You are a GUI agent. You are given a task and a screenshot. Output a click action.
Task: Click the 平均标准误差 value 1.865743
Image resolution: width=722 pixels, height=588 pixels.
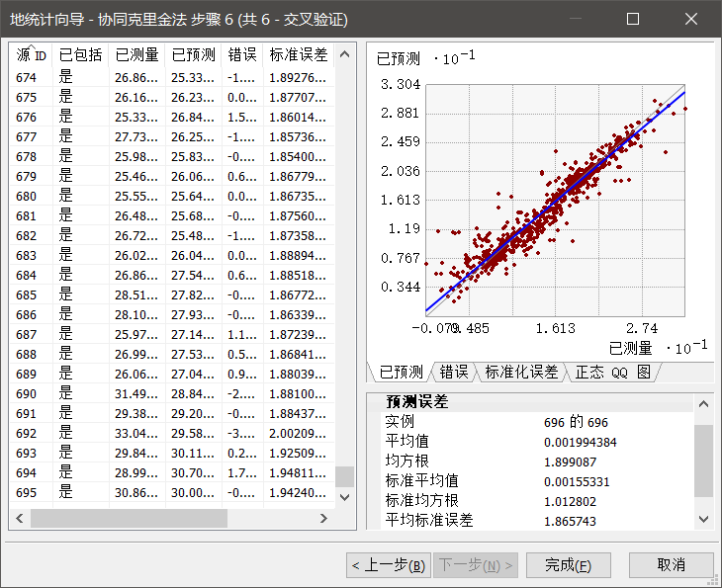pyautogui.click(x=570, y=521)
